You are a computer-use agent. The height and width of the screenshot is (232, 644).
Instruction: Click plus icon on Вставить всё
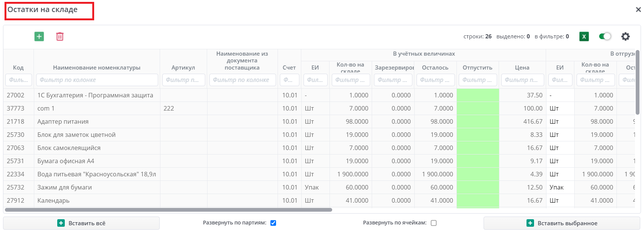pyautogui.click(x=61, y=223)
